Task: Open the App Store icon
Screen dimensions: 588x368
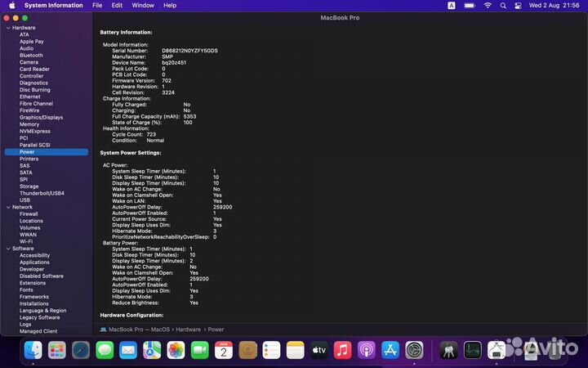Action: [x=390, y=350]
